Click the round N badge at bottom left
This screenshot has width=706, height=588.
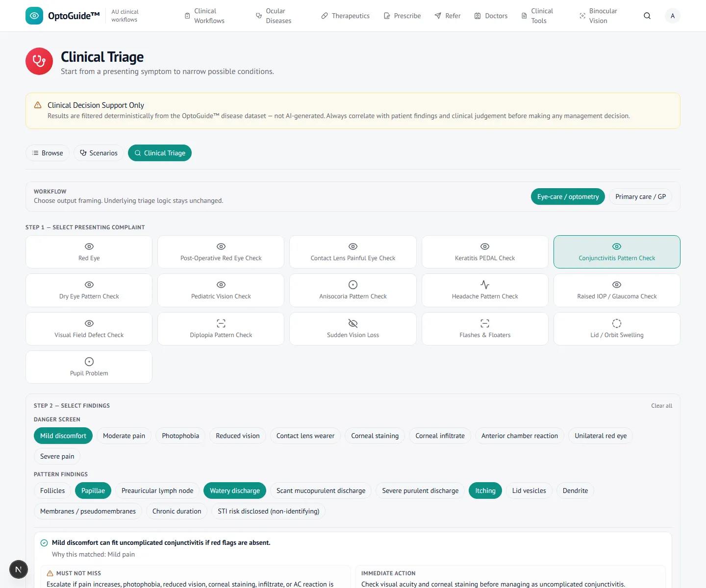coord(19,569)
